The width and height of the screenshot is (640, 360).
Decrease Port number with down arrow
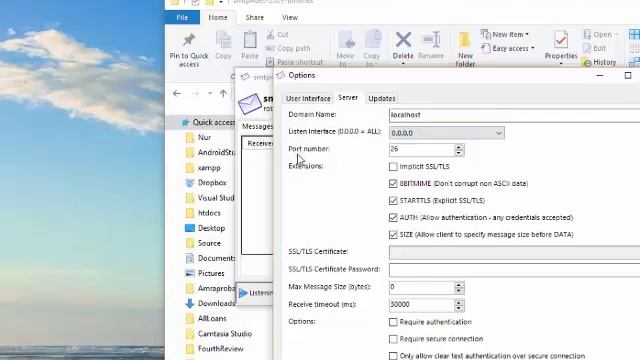pos(459,153)
